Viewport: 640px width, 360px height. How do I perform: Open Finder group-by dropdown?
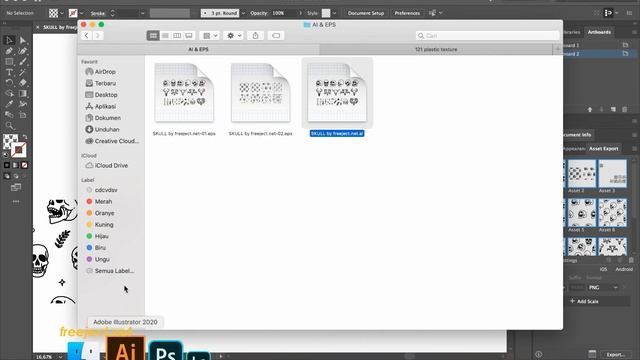pos(210,36)
